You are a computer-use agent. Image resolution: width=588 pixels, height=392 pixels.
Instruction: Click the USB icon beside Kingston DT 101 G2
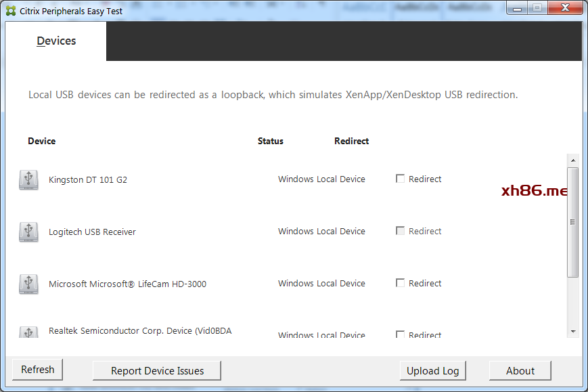pyautogui.click(x=28, y=179)
